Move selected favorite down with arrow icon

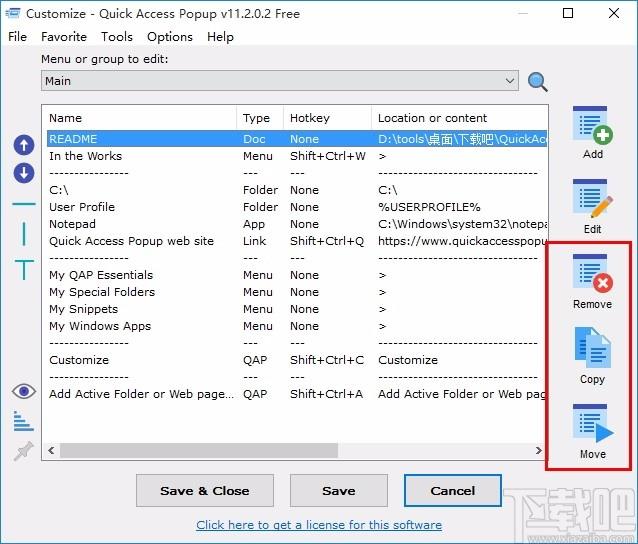24,173
